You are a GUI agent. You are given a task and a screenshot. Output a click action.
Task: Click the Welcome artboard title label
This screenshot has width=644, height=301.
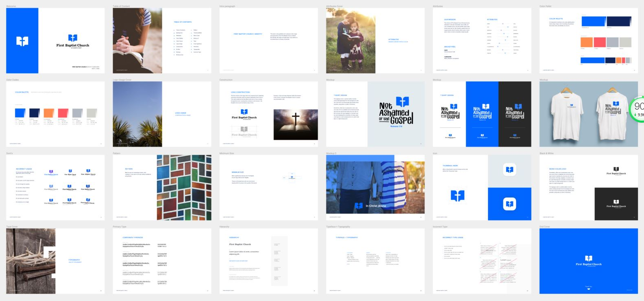[x=11, y=6]
